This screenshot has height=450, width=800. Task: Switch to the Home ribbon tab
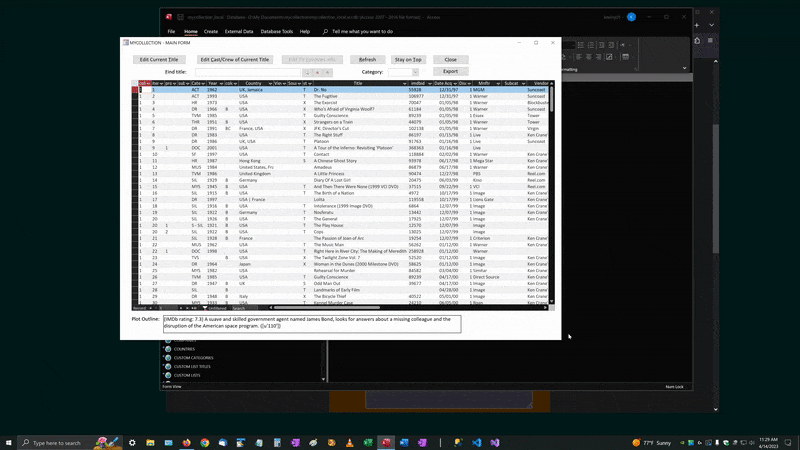point(191,32)
